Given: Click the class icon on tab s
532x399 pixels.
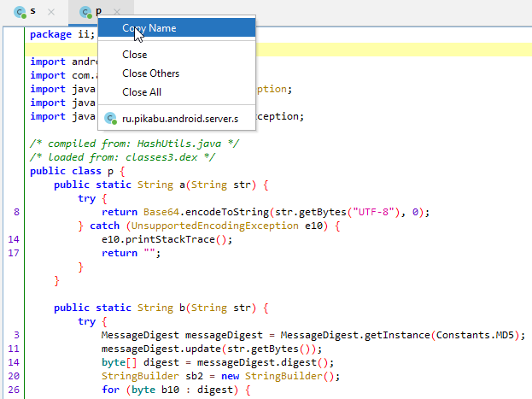Looking at the screenshot, I should tap(19, 12).
